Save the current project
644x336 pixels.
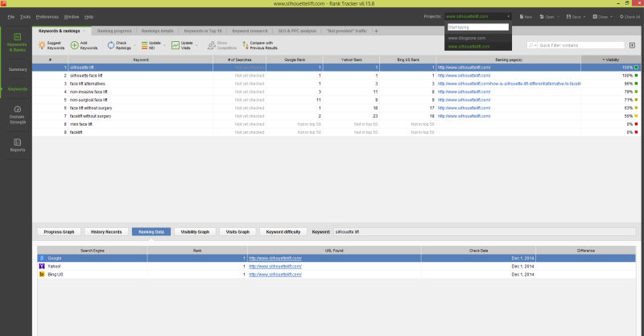click(576, 17)
